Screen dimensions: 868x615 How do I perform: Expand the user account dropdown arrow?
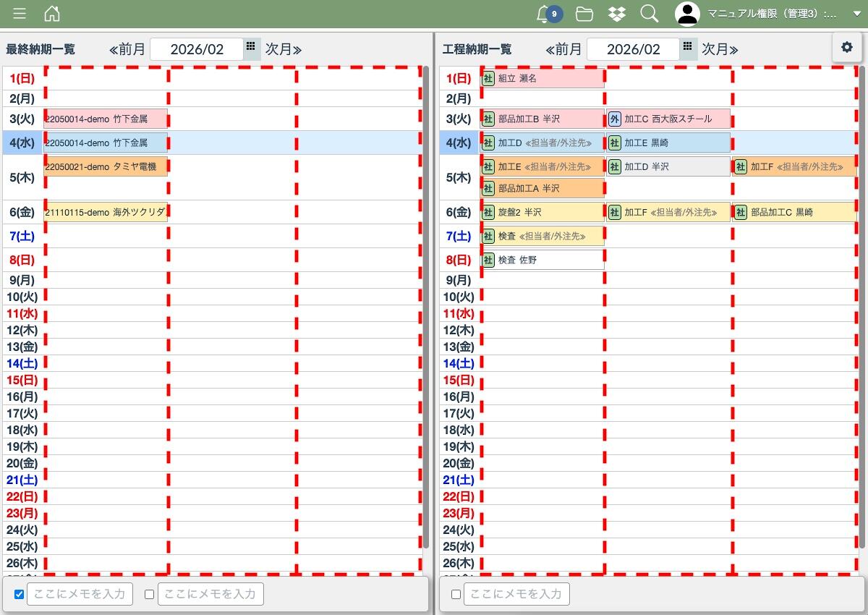pos(857,14)
